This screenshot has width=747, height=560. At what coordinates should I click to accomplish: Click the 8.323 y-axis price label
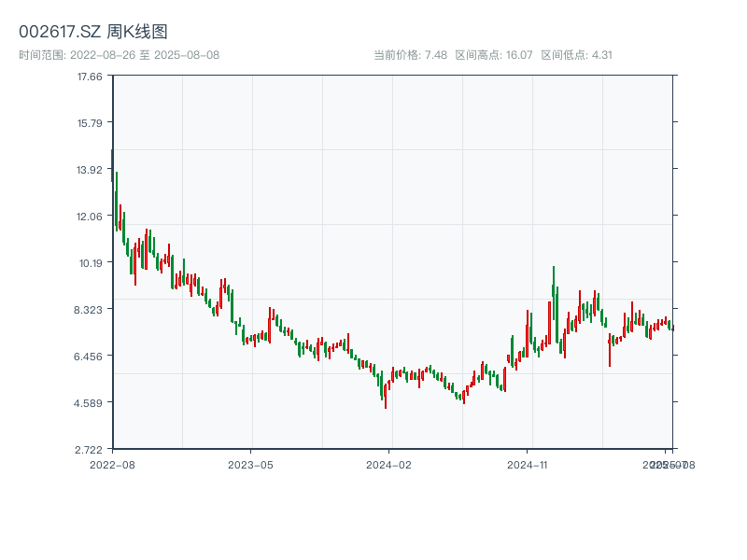coord(90,310)
